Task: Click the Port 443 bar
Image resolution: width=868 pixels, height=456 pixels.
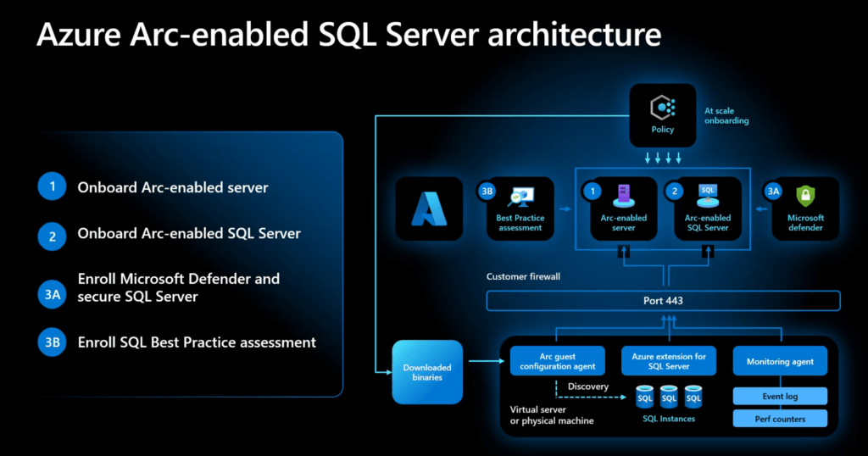Action: coord(663,301)
